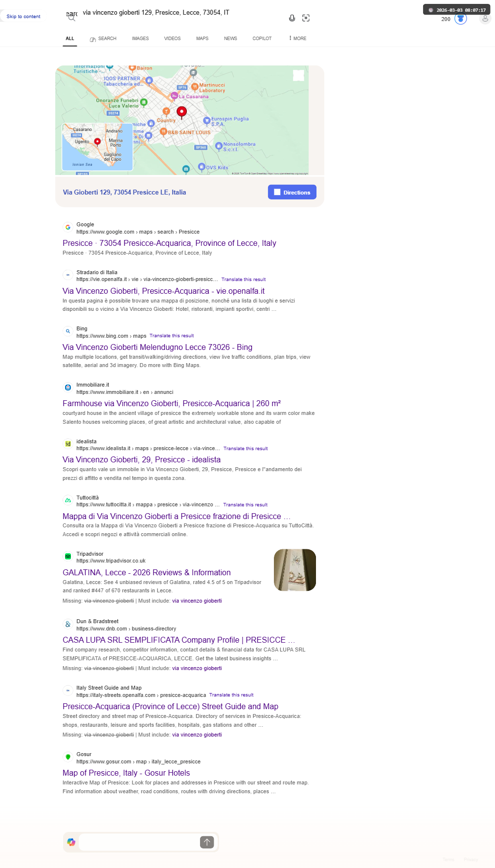Open Via Vincenzo Gioberti Melendugno Bing result

pyautogui.click(x=157, y=347)
